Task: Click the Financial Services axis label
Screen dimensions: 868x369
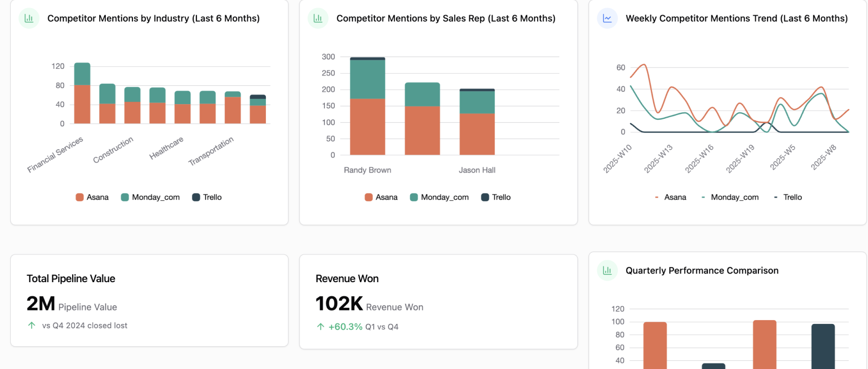Action: click(55, 155)
